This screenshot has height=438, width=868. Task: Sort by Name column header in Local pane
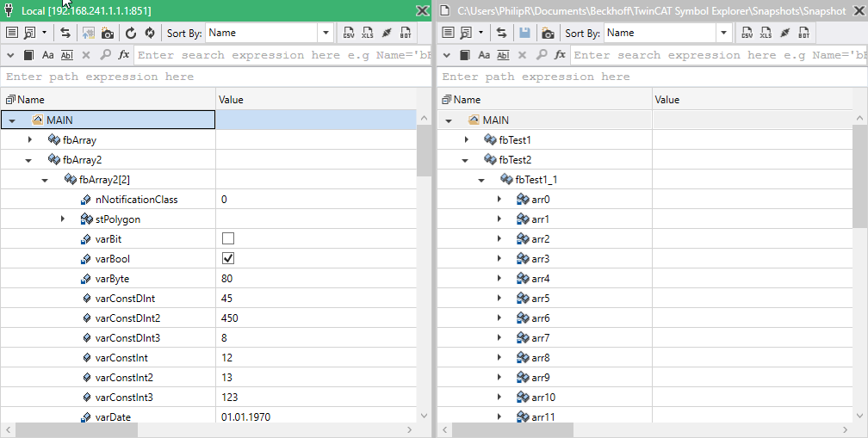coord(108,100)
